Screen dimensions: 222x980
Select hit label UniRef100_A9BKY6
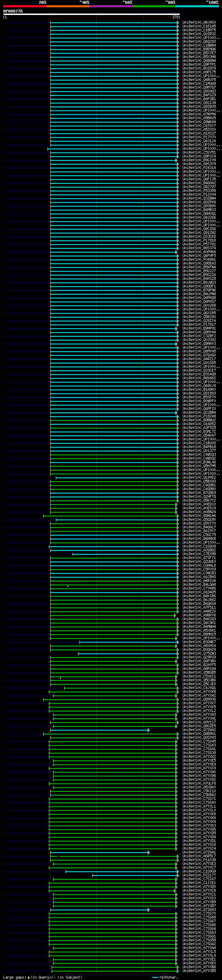199,615
